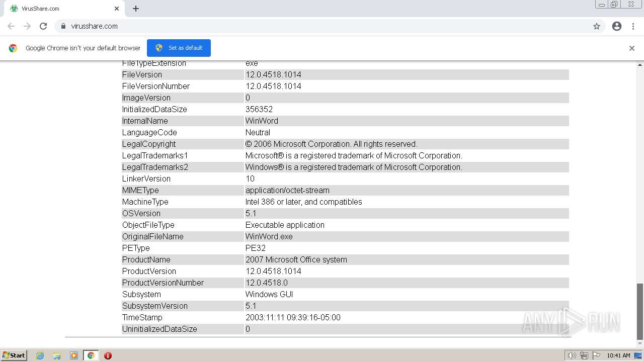Click the InitializedDataSize value 356352
Image resolution: width=644 pixels, height=362 pixels.
point(259,109)
